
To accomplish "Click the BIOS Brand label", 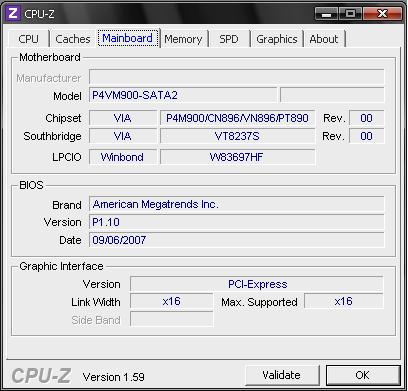I will (67, 205).
